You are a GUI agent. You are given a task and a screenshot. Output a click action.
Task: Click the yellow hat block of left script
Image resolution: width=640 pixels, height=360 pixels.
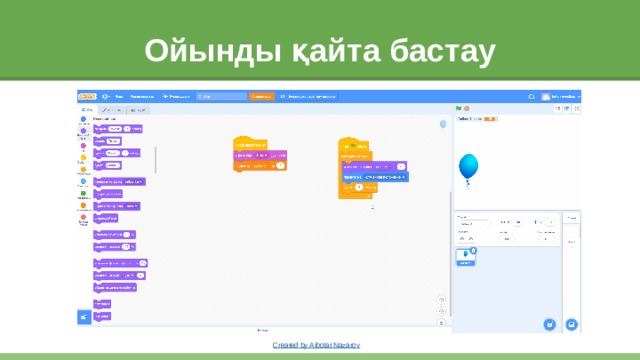[250, 144]
